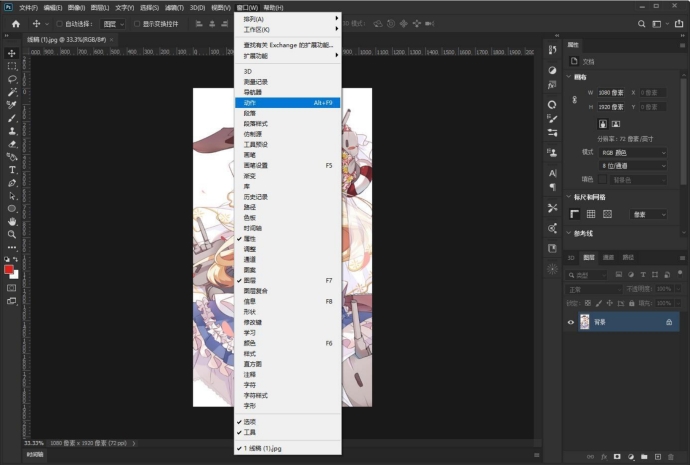Toggle checked 选项 bar entry

(x=288, y=422)
